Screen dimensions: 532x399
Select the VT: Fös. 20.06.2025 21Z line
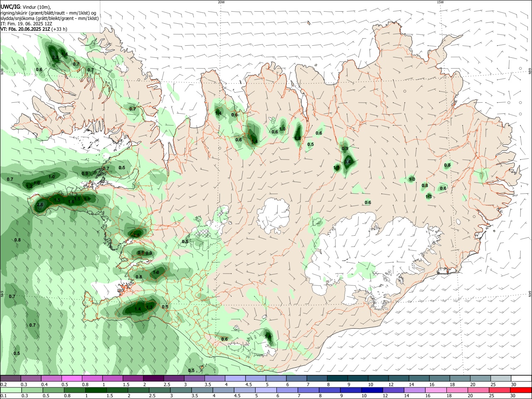[34, 29]
